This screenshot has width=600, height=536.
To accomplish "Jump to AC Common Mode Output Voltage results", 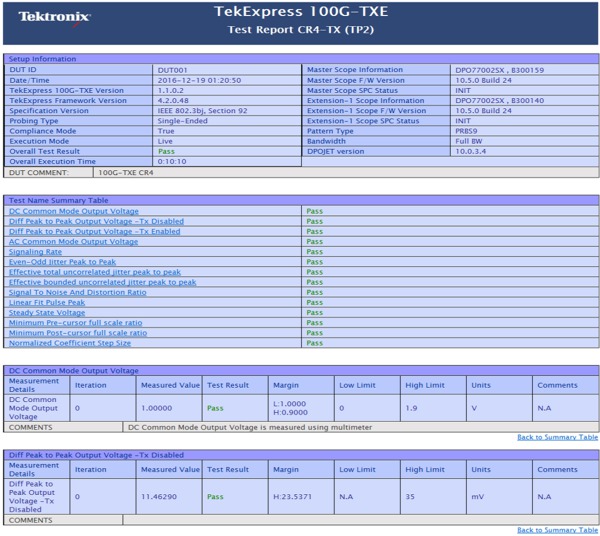I will coord(73,241).
